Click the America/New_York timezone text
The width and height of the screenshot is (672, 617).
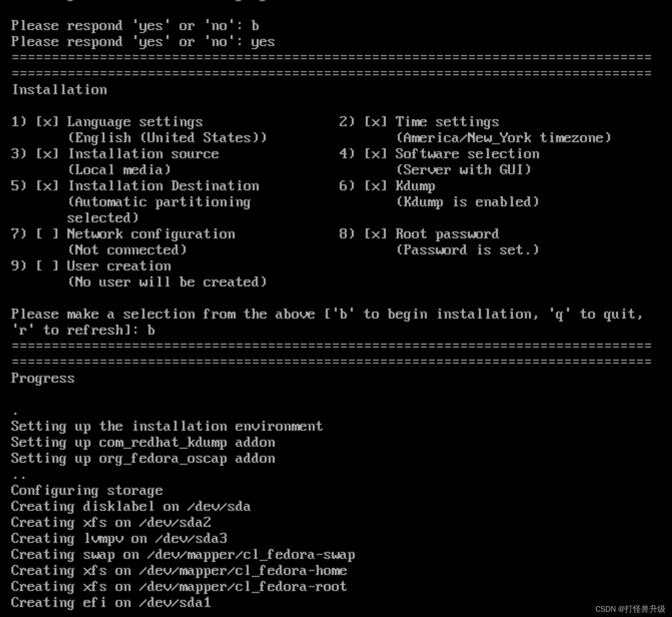pos(504,138)
